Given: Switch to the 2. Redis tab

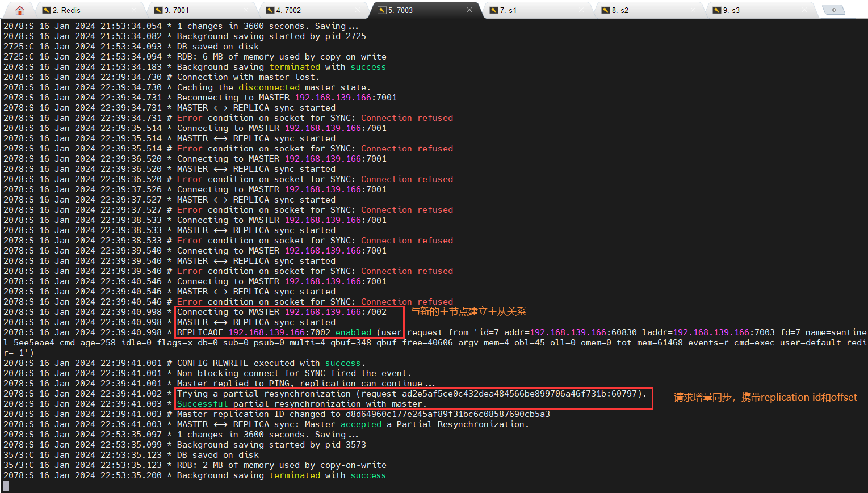Looking at the screenshot, I should (90, 10).
